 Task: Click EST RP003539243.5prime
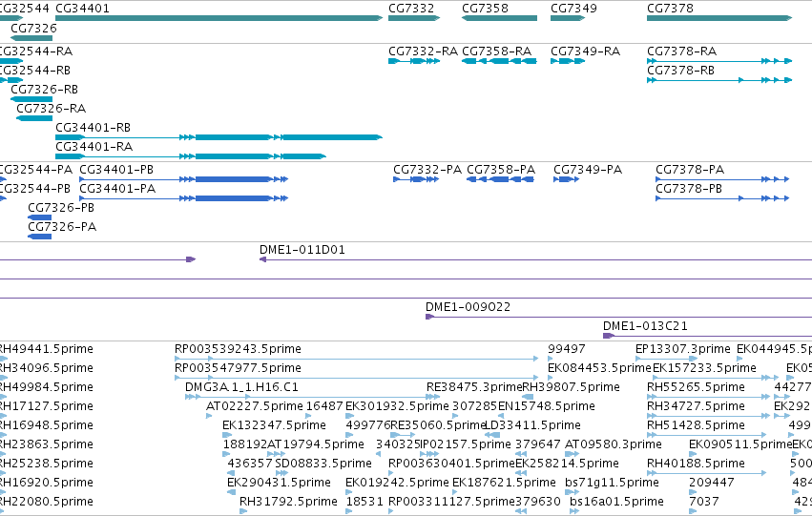coord(238,349)
